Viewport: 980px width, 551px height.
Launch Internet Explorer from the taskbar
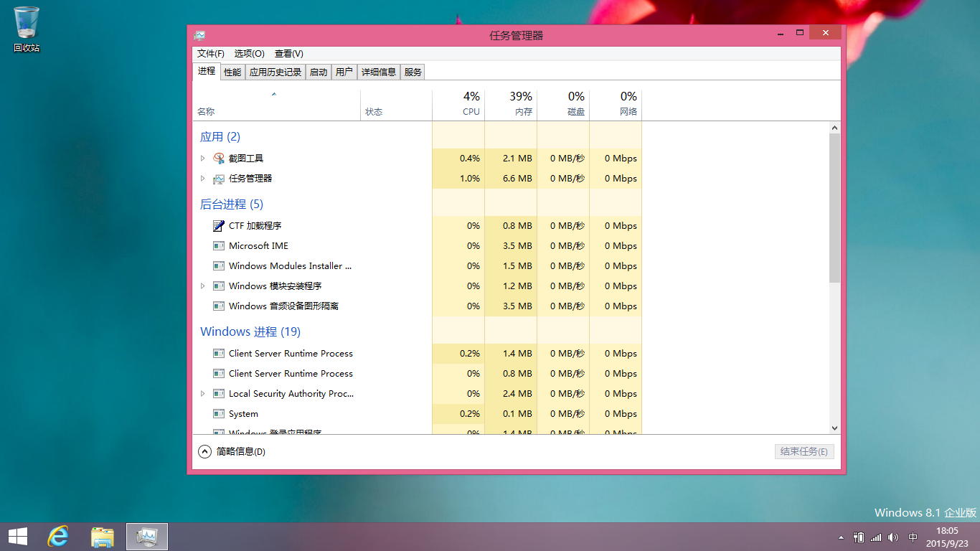[x=58, y=536]
